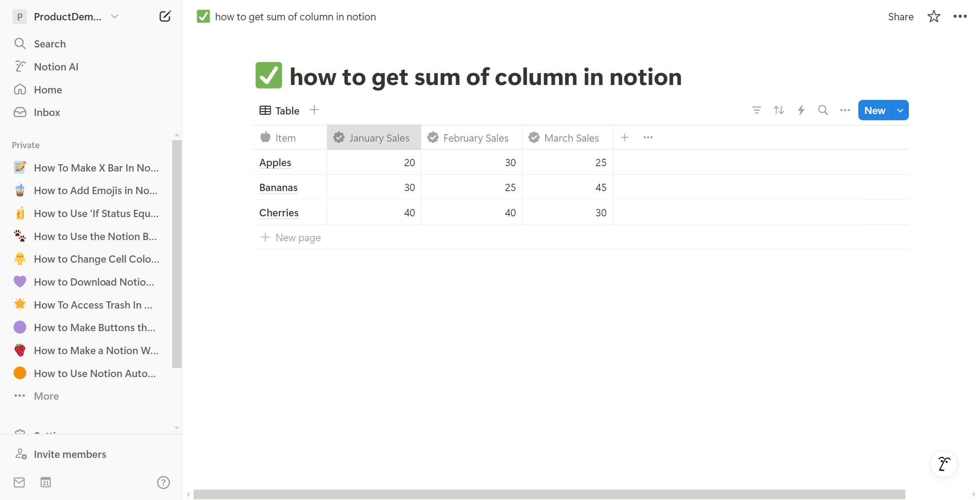980x500 pixels.
Task: Open the February Sales column header menu
Action: coord(471,137)
